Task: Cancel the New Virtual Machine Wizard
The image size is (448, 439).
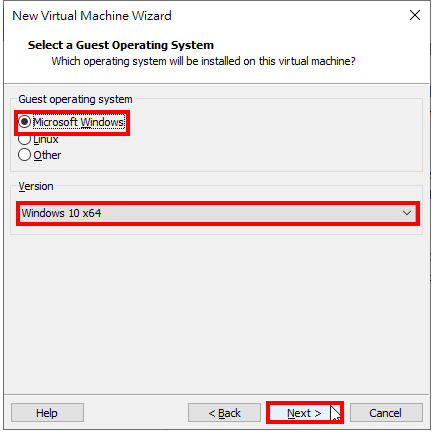Action: point(386,413)
